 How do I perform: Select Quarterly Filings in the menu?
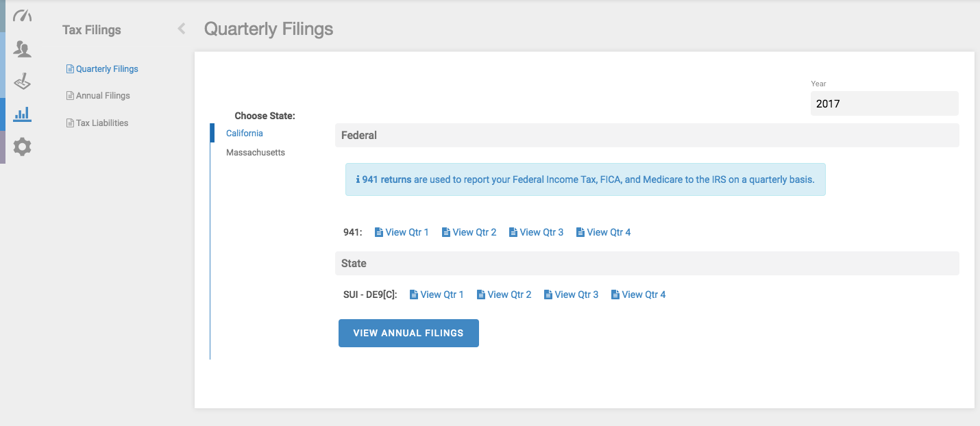click(102, 69)
